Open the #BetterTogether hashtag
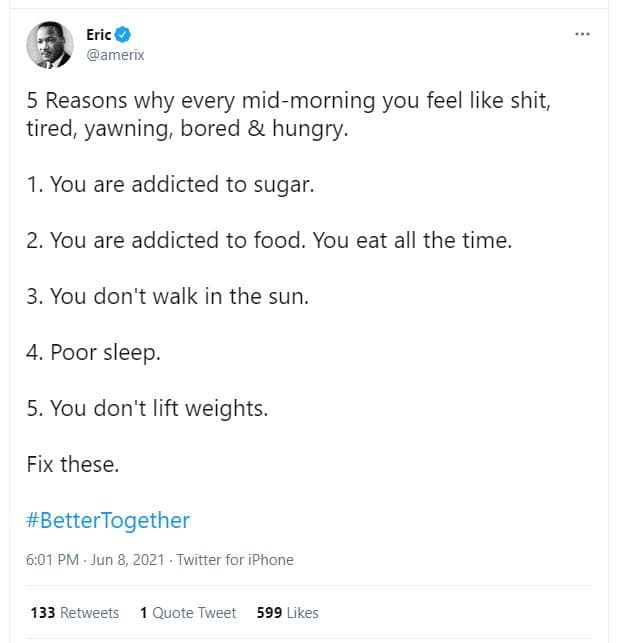 [108, 520]
